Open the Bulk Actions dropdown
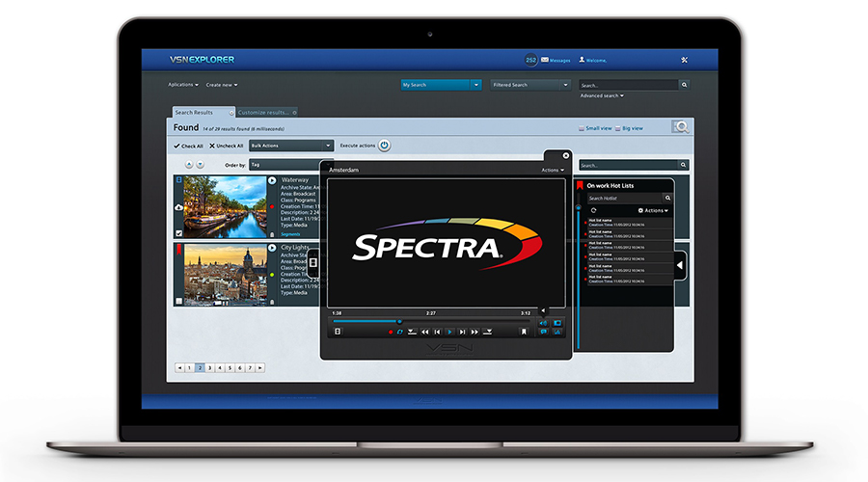 (291, 146)
